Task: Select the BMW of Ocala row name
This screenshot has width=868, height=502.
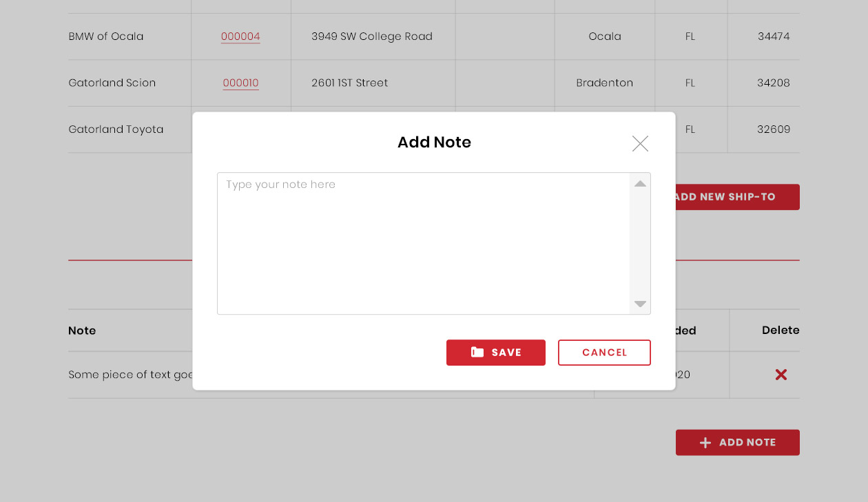Action: (106, 36)
